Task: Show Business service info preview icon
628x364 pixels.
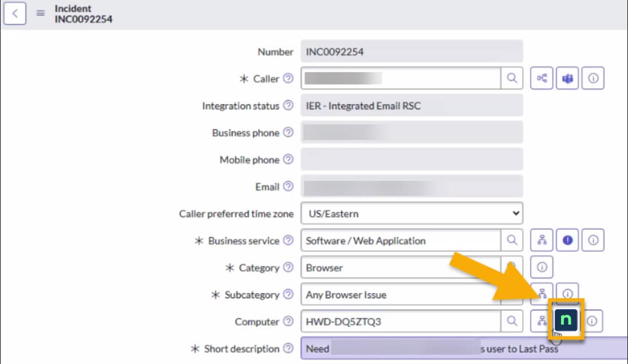Action: (593, 241)
